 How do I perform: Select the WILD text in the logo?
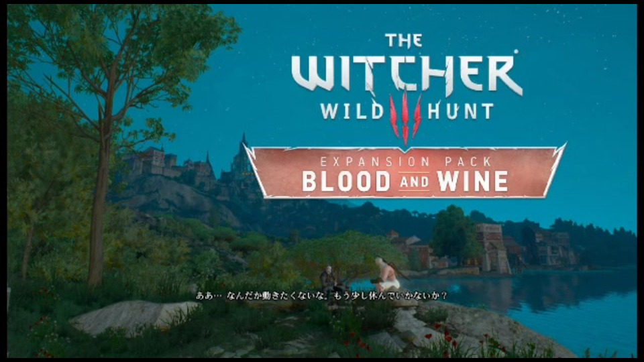point(352,112)
